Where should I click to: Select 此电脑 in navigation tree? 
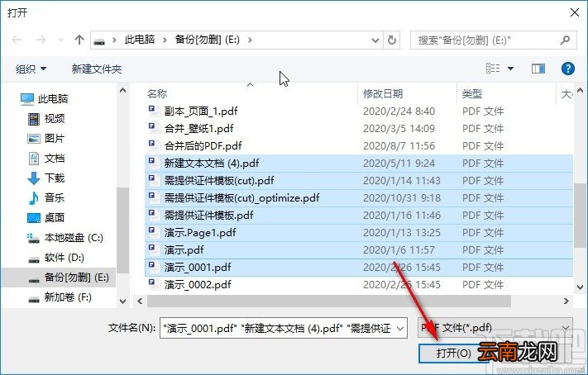[45, 99]
